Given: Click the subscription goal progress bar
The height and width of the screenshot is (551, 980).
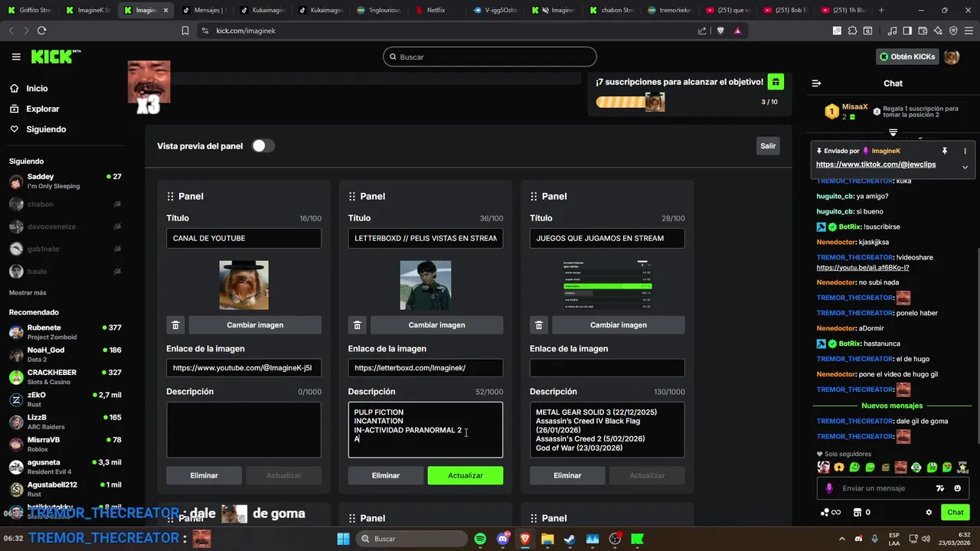Looking at the screenshot, I should (x=630, y=102).
